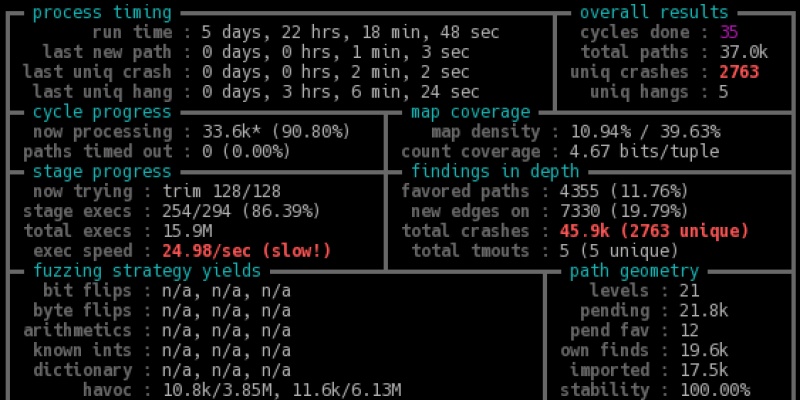This screenshot has width=800, height=400.
Task: Click the 'overall results' section header
Action: (x=654, y=12)
